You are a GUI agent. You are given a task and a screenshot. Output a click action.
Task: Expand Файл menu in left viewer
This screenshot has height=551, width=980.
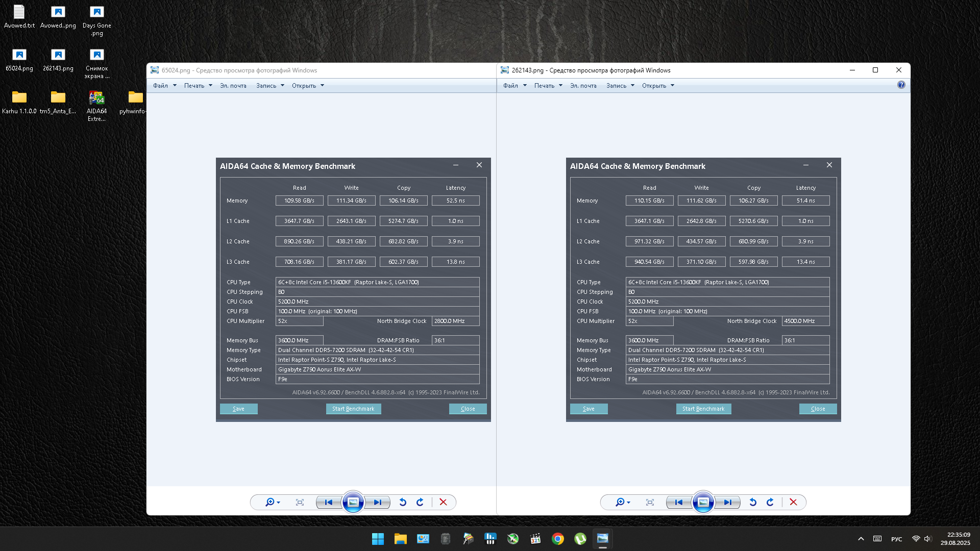click(x=164, y=86)
